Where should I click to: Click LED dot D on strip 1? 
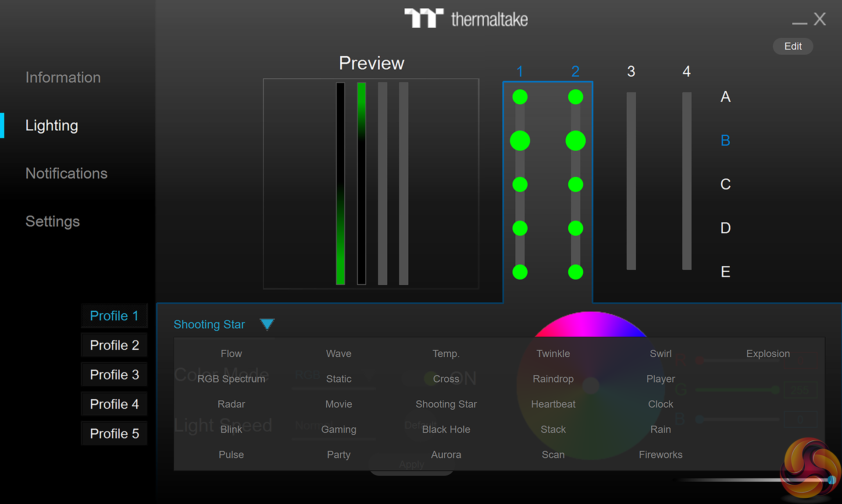(x=520, y=228)
